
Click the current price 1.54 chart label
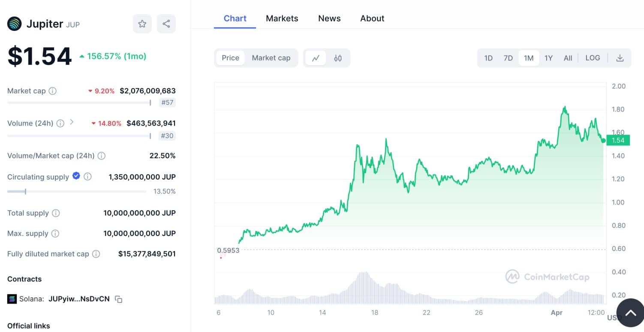(x=618, y=140)
